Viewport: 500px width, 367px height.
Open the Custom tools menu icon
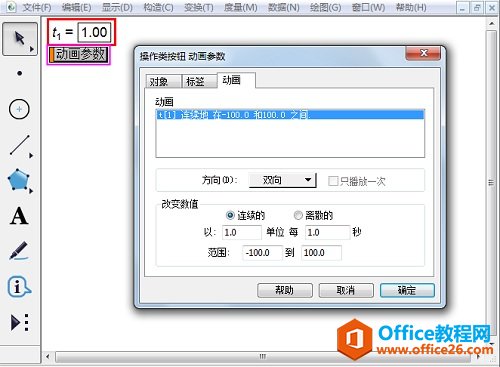(x=20, y=322)
